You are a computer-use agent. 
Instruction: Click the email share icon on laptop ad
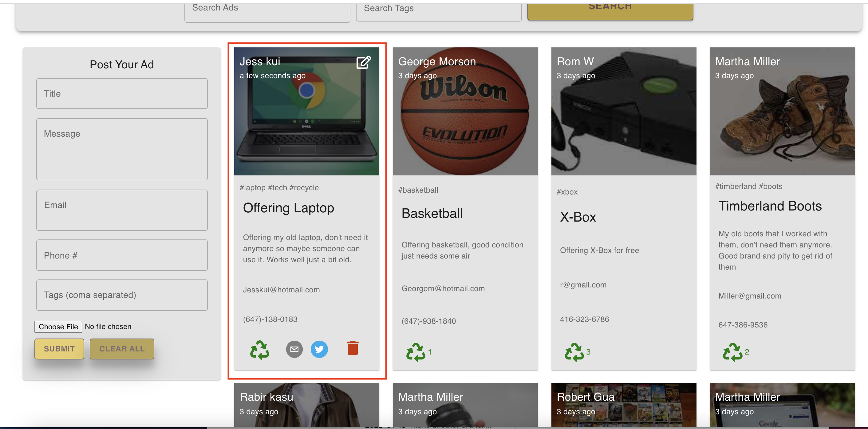coord(294,349)
